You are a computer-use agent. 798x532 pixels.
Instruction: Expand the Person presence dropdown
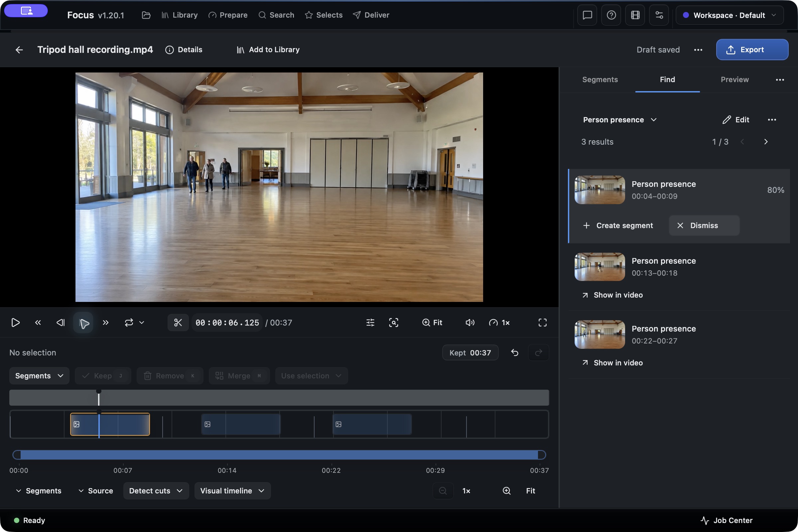[620, 120]
